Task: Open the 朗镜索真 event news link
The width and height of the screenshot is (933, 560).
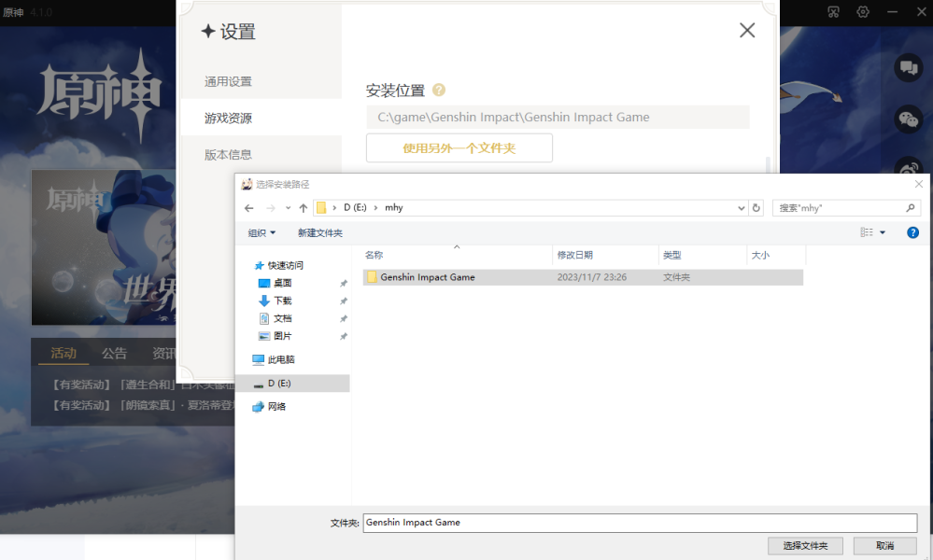Action: (144, 405)
